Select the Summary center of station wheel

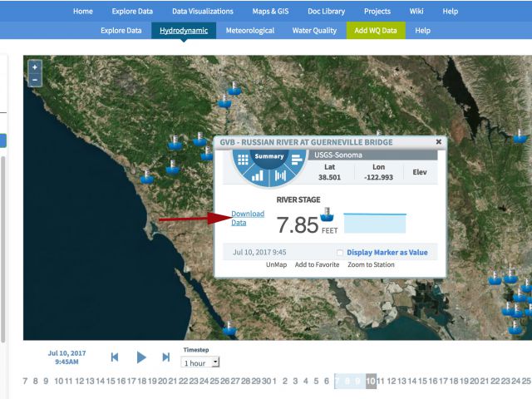coord(269,156)
